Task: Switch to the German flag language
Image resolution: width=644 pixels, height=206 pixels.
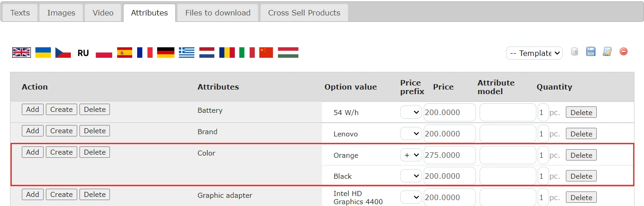Action: 166,53
